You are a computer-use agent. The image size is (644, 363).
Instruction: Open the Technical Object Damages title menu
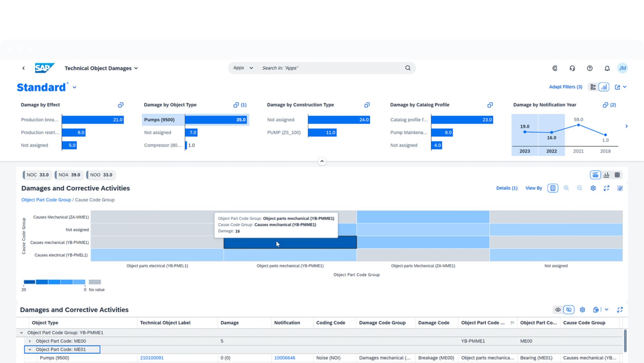[x=101, y=68]
